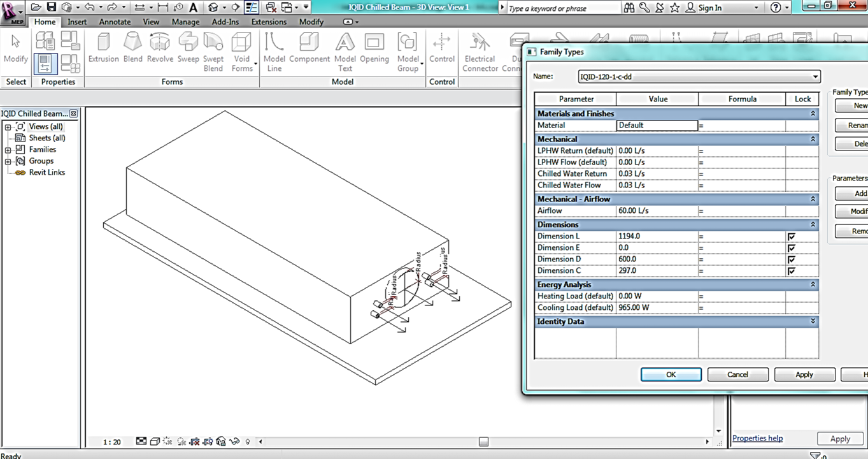Click the Opening tool in Model panel
The image size is (868, 459).
click(374, 48)
